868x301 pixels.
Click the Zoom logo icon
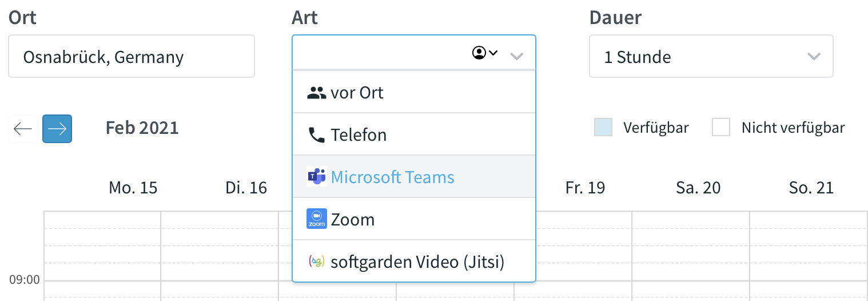click(317, 219)
